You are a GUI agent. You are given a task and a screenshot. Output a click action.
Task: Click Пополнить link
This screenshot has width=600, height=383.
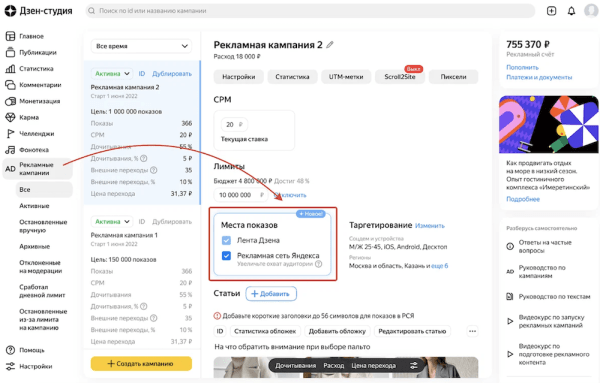(x=522, y=67)
